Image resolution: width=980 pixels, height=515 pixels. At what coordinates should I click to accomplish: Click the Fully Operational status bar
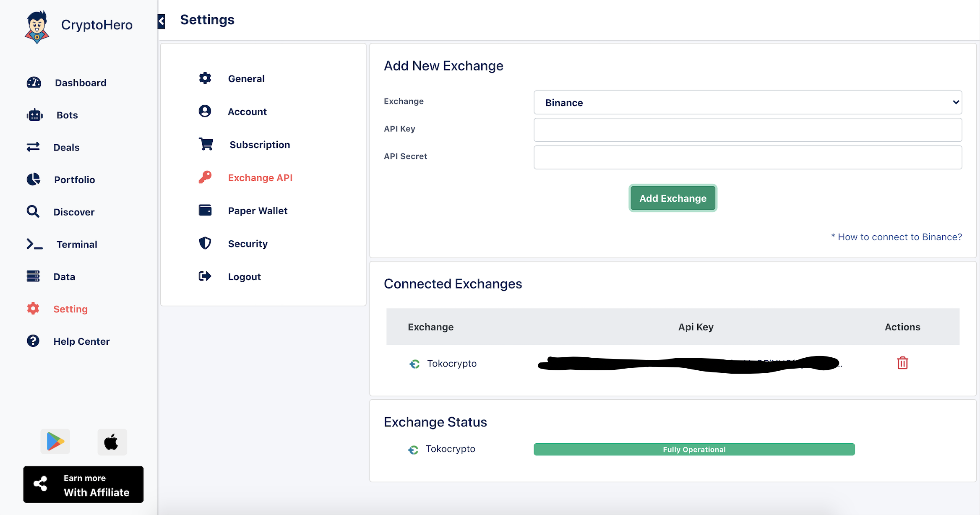(694, 449)
